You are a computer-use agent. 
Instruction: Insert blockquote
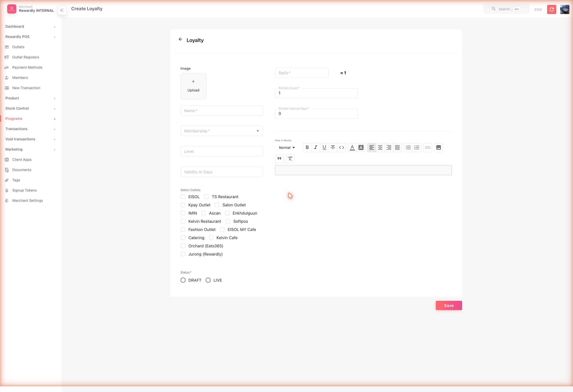pyautogui.click(x=279, y=158)
